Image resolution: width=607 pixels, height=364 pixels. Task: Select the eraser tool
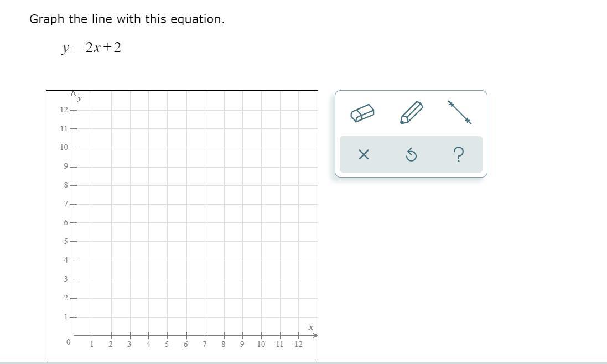(362, 113)
